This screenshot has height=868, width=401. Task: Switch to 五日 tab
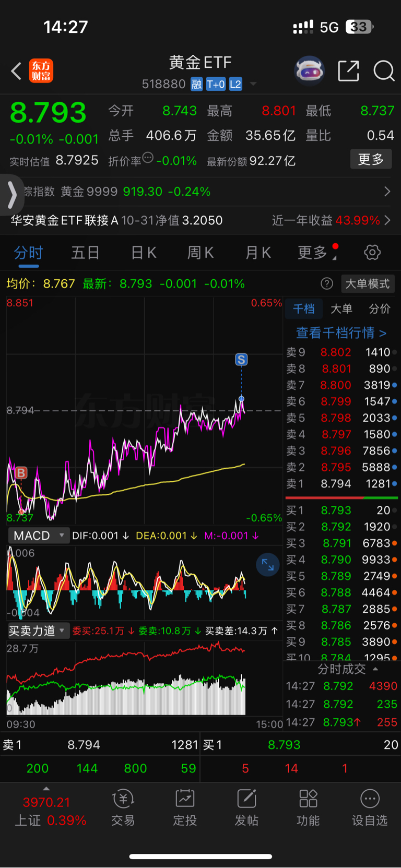pos(85,253)
